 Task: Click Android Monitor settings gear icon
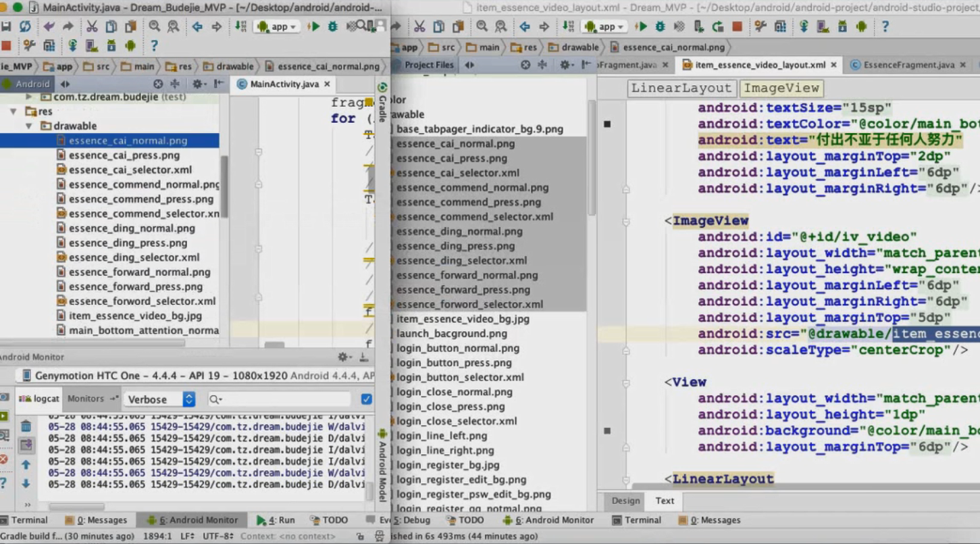[x=344, y=357]
